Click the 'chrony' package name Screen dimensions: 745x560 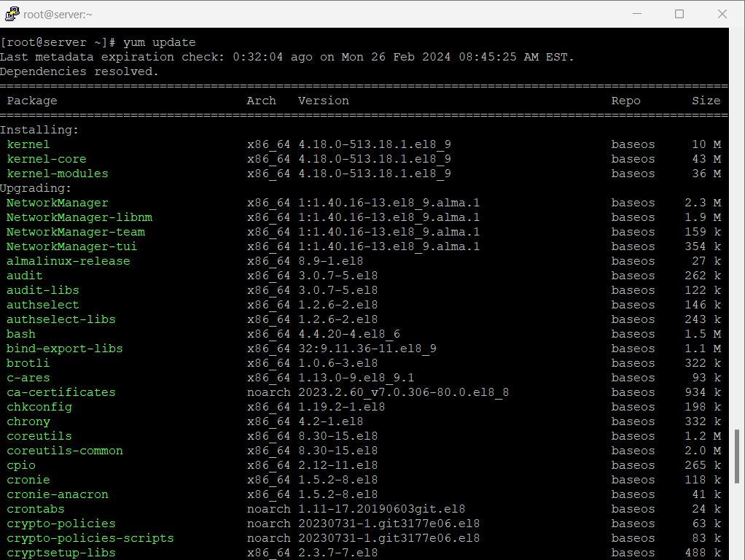coord(28,421)
